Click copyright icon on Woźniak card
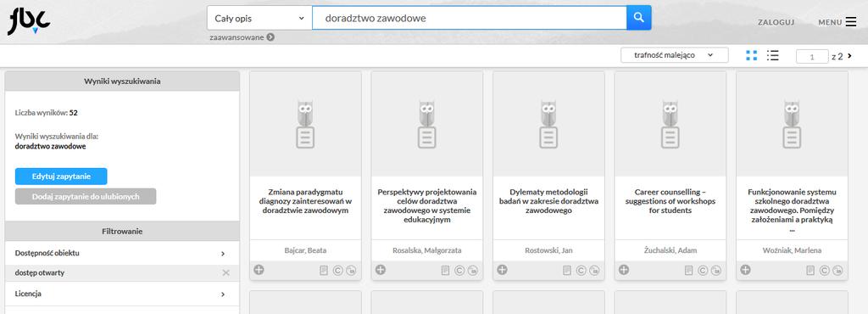 (825, 271)
